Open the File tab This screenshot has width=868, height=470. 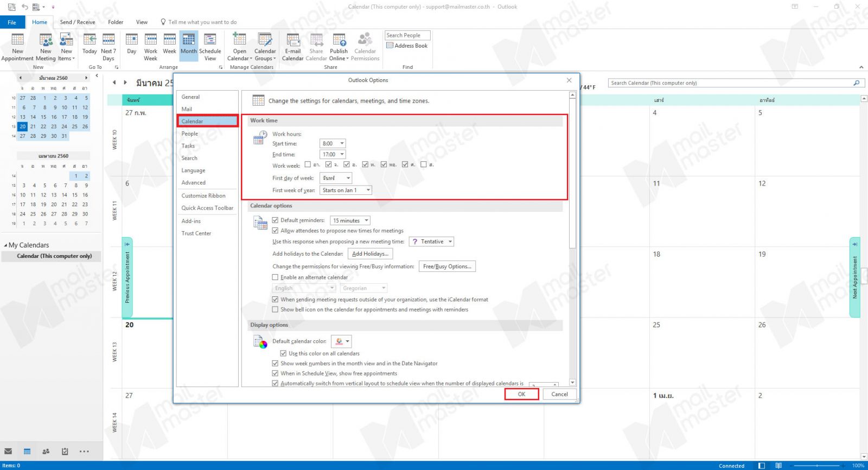point(12,22)
